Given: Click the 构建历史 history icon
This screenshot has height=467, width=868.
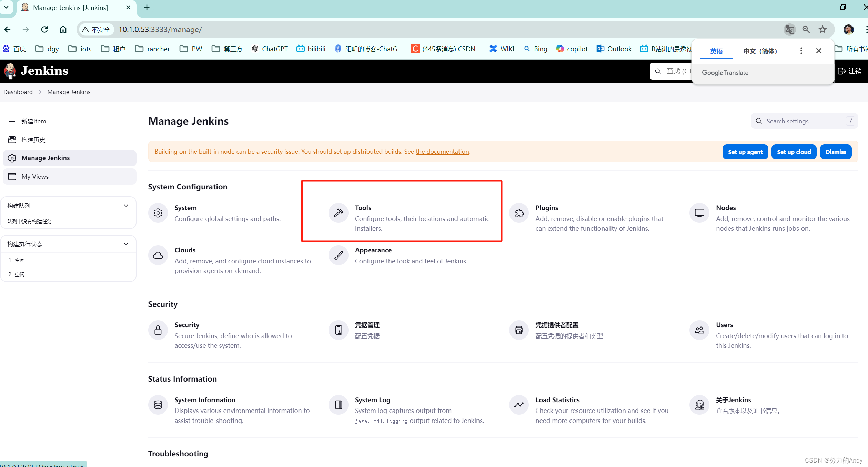Looking at the screenshot, I should click(x=12, y=139).
